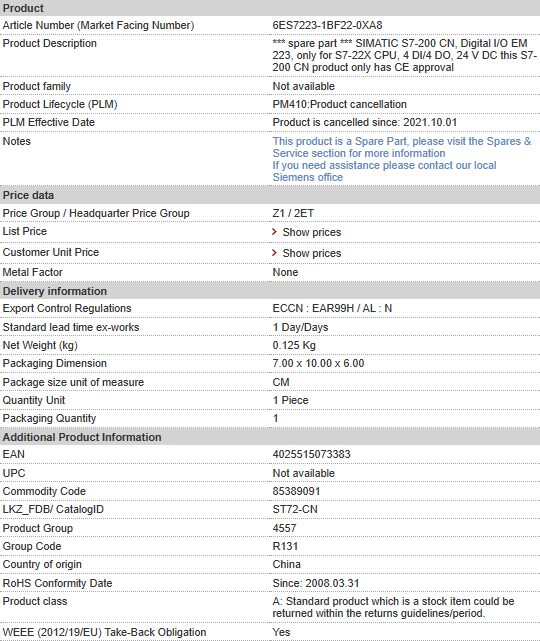Viewport: 540px width, 641px height.
Task: Click the red arrow beside Customer Unit Price
Action: click(275, 253)
